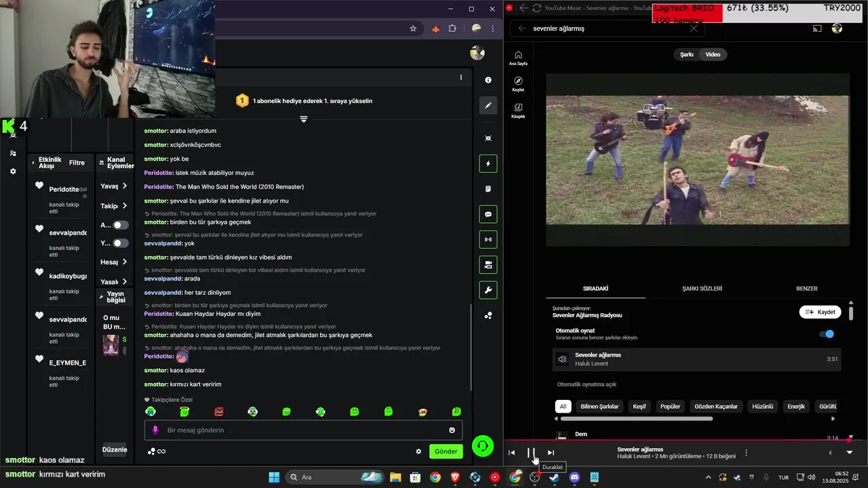Expand the Takip channel action
This screenshot has height=488, width=868.
tap(125, 206)
